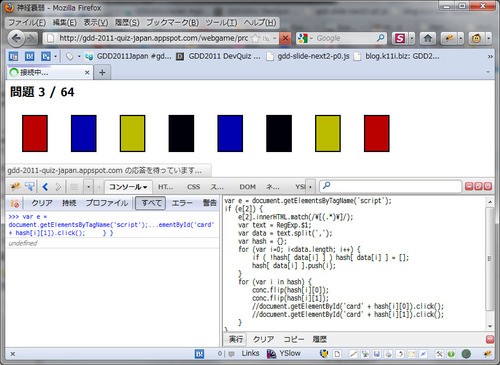This screenshot has width=500, height=365.
Task: Minimize the Firebug panel
Action: (x=469, y=186)
